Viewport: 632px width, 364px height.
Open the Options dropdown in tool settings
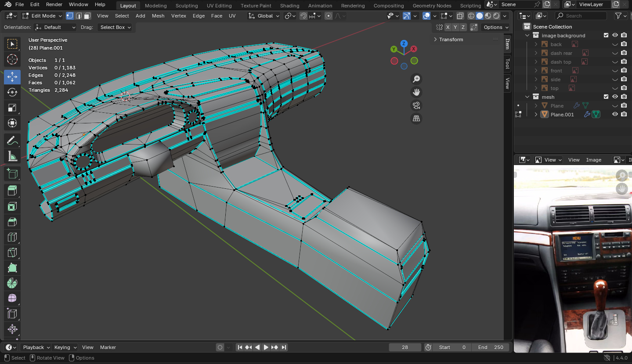click(496, 27)
